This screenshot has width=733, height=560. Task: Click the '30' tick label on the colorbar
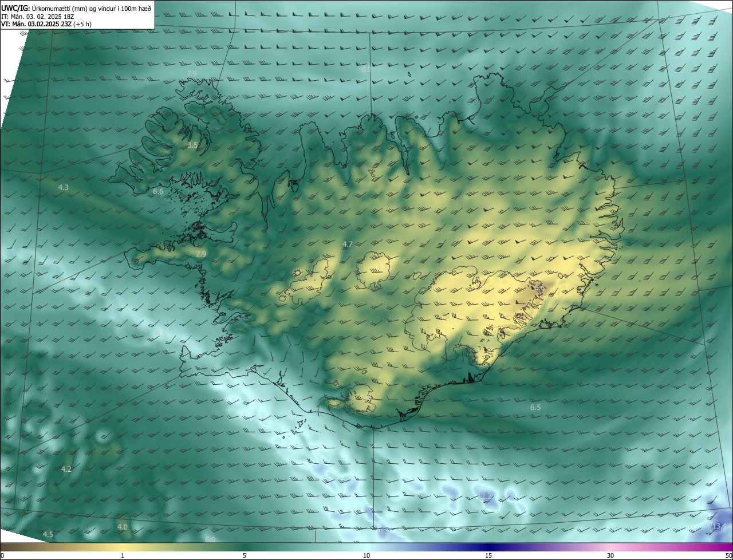pos(610,555)
